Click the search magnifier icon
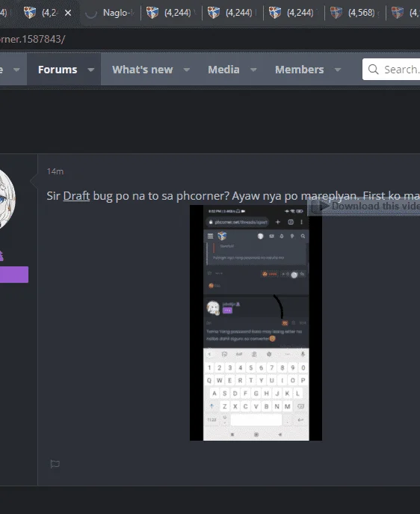Viewport: 420px width, 514px height. 373,69
